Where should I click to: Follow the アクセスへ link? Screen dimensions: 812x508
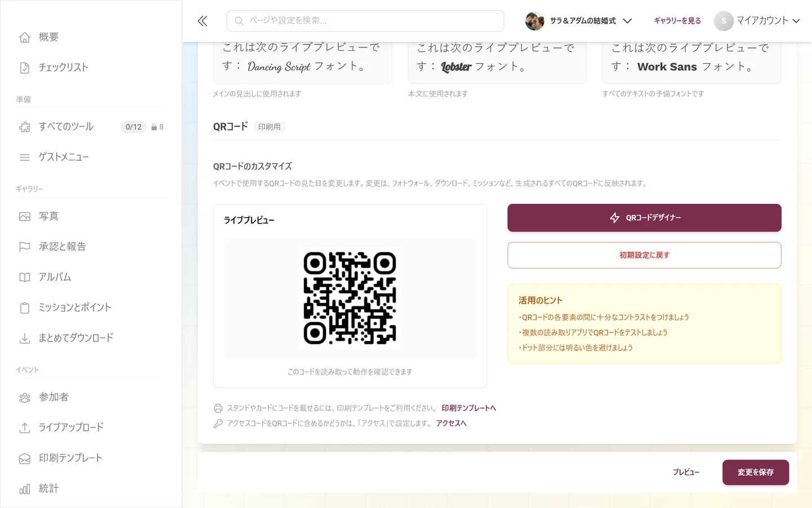pyautogui.click(x=451, y=423)
